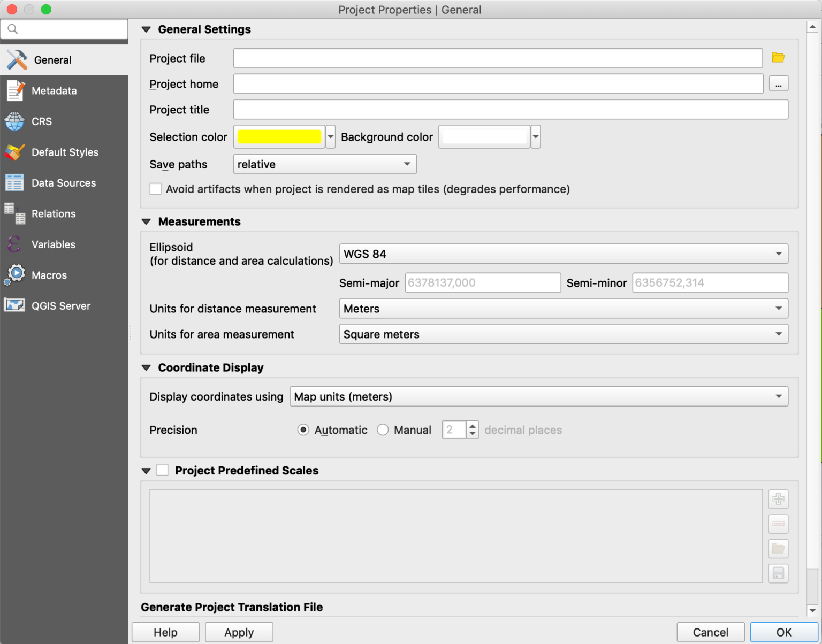Click the Apply button
The image size is (822, 644).
tap(239, 632)
